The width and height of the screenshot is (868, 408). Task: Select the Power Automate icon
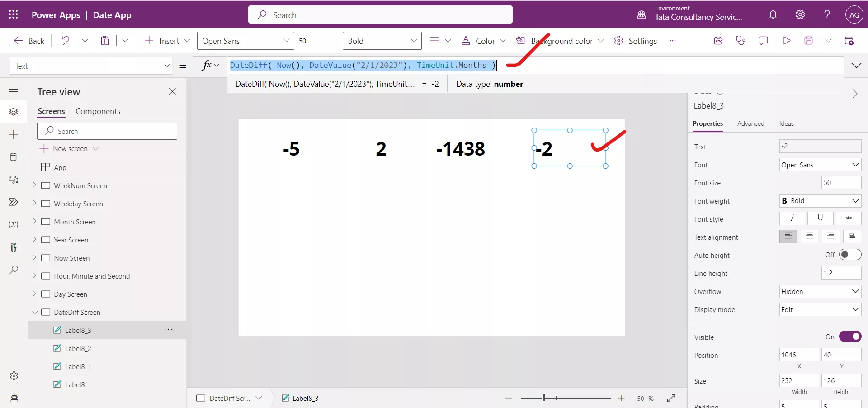tap(14, 203)
